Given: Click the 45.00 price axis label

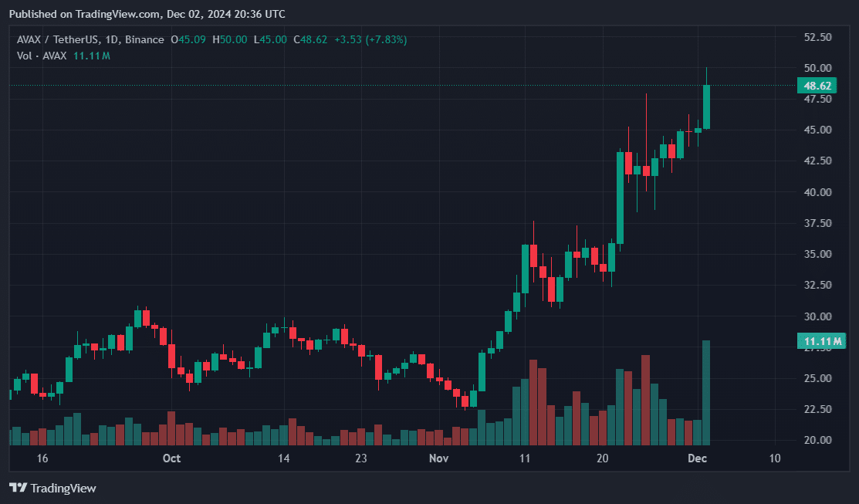Looking at the screenshot, I should tap(817, 130).
